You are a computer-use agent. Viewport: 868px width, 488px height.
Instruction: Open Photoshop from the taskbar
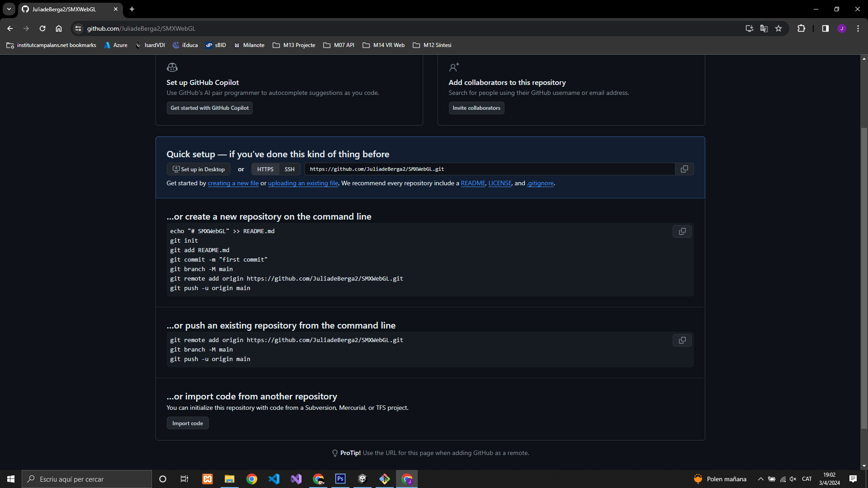340,479
